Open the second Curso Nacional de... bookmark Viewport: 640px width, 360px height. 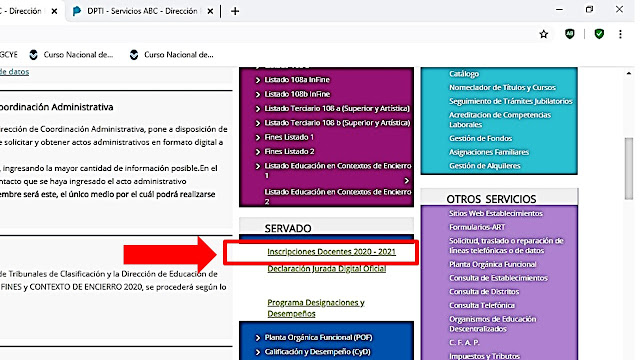point(171,55)
